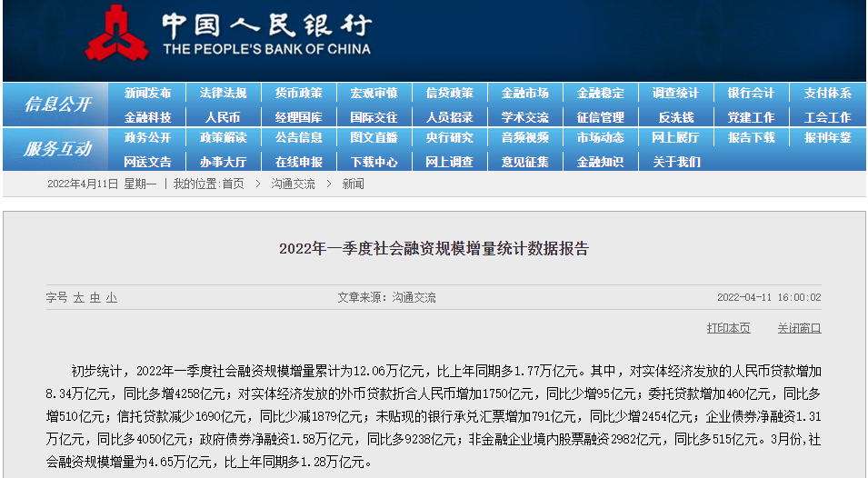Select 经理国库 link
This screenshot has width=868, height=478.
pyautogui.click(x=299, y=117)
